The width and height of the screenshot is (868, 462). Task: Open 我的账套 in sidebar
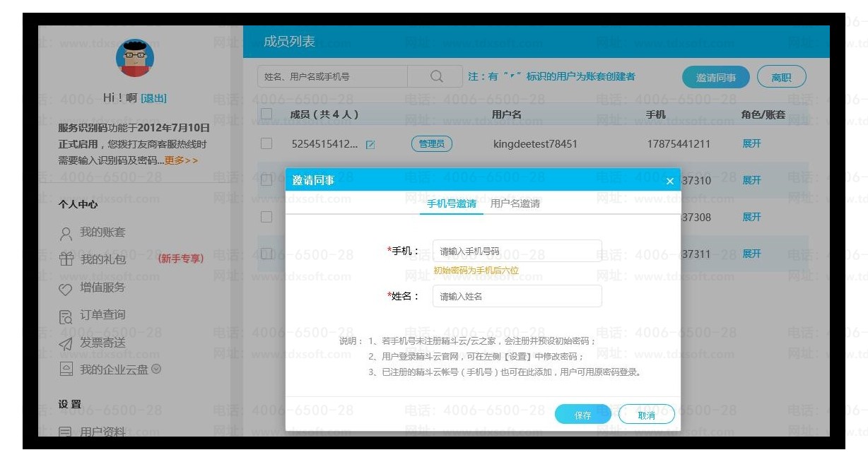point(102,232)
